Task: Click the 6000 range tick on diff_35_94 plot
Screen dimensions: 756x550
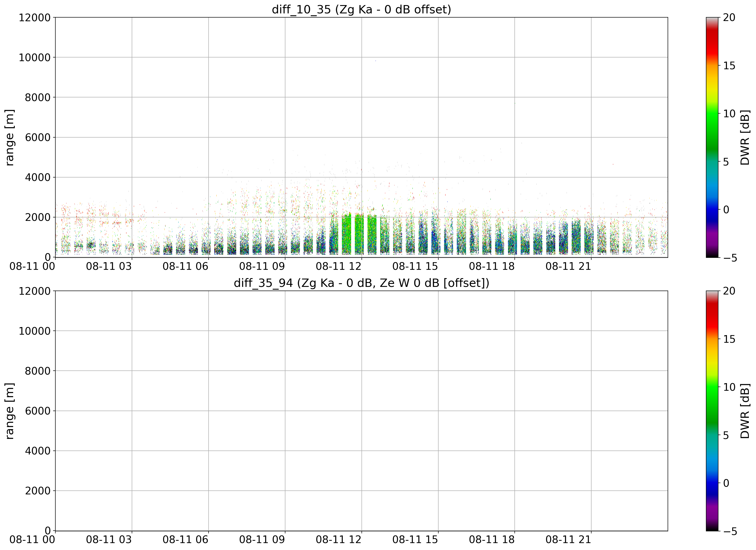Action: point(38,411)
